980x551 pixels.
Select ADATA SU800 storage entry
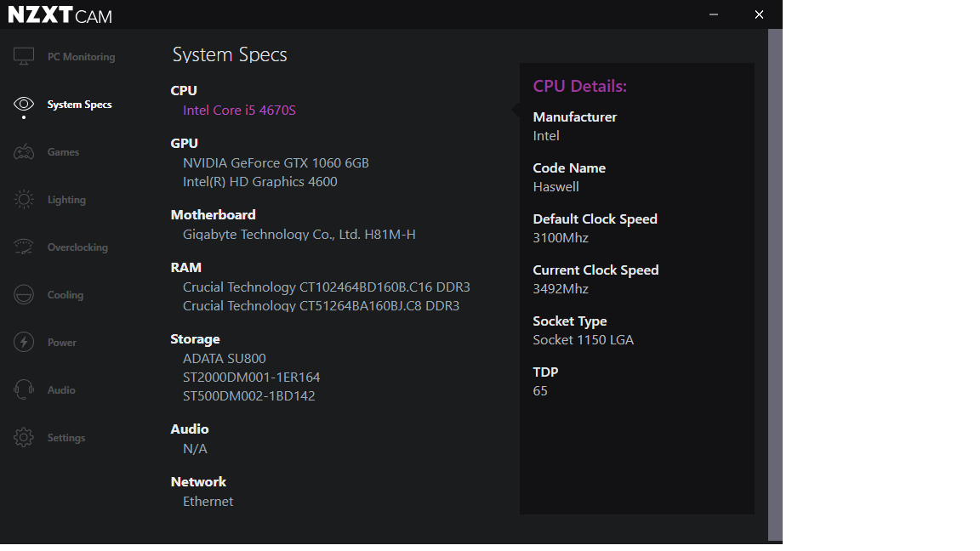point(225,359)
